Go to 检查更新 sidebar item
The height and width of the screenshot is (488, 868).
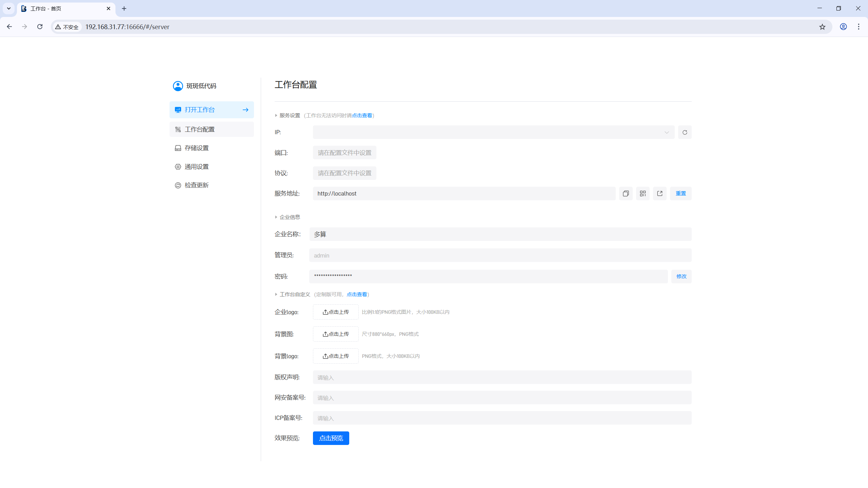(197, 185)
